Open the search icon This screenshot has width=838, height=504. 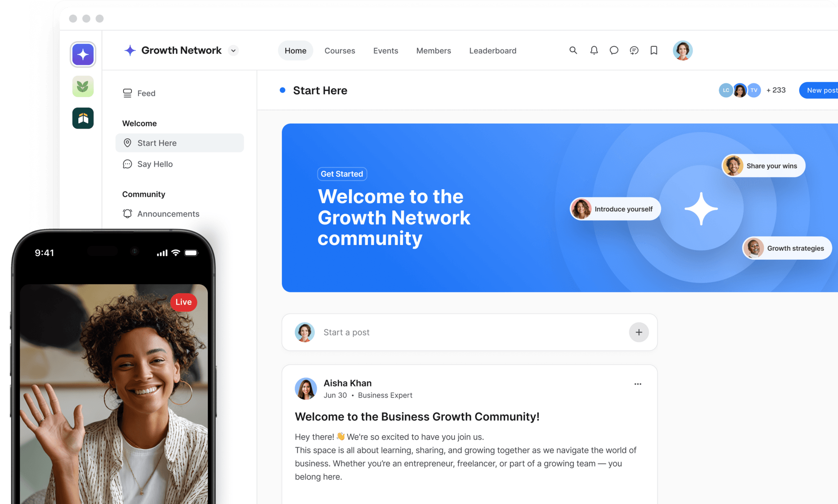(x=573, y=50)
